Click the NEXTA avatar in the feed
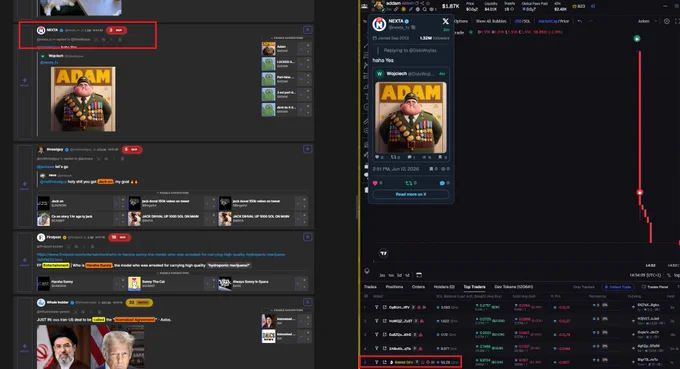This screenshot has height=369, width=680. click(x=41, y=30)
